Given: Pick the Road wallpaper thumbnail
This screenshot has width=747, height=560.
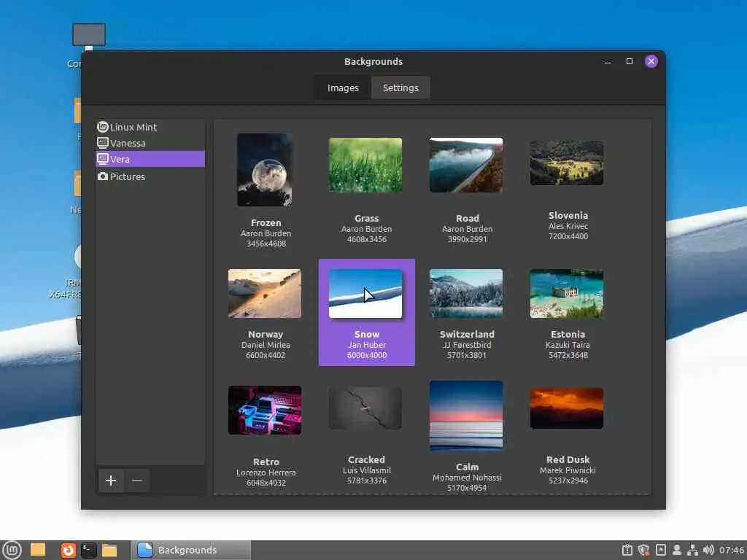Looking at the screenshot, I should [x=466, y=166].
